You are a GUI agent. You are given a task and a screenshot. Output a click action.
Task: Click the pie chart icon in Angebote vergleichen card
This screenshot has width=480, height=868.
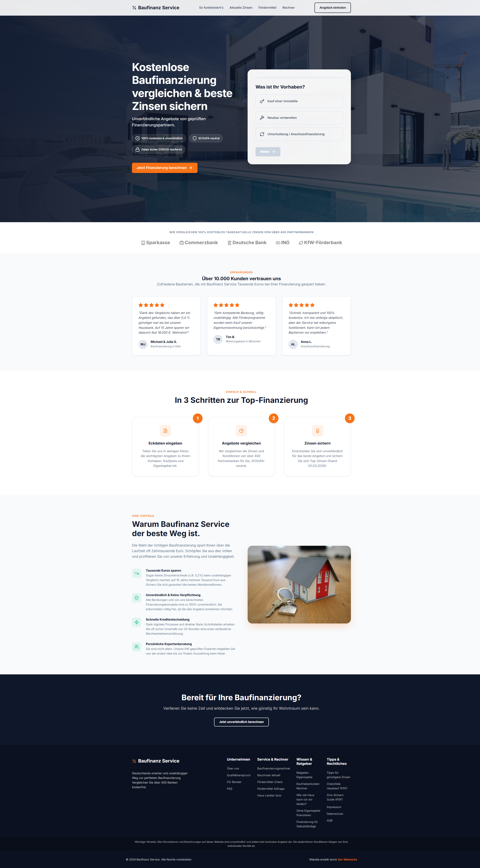coord(241,431)
